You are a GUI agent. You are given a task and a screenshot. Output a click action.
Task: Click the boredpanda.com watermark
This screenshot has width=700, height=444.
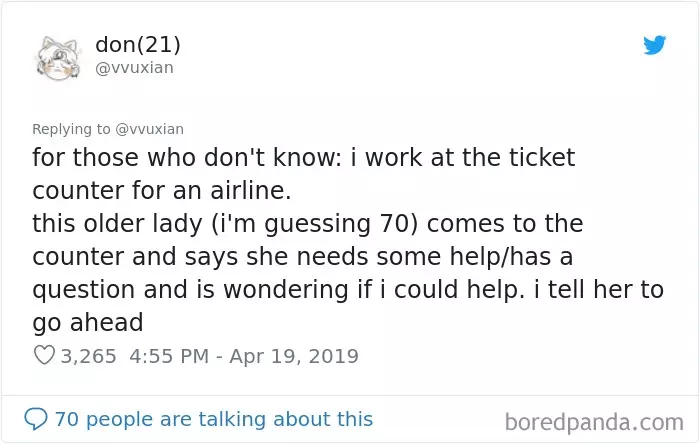(x=594, y=422)
